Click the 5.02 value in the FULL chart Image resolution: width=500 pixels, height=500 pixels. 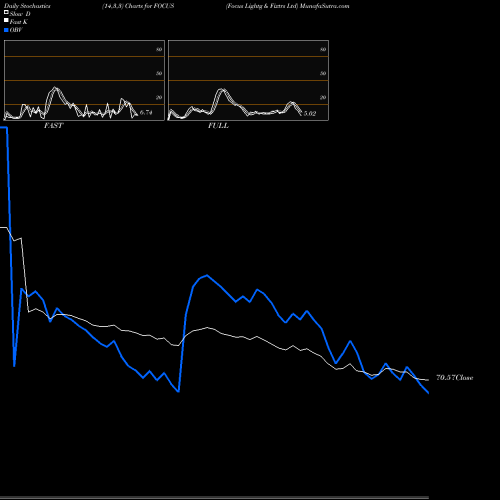310,113
